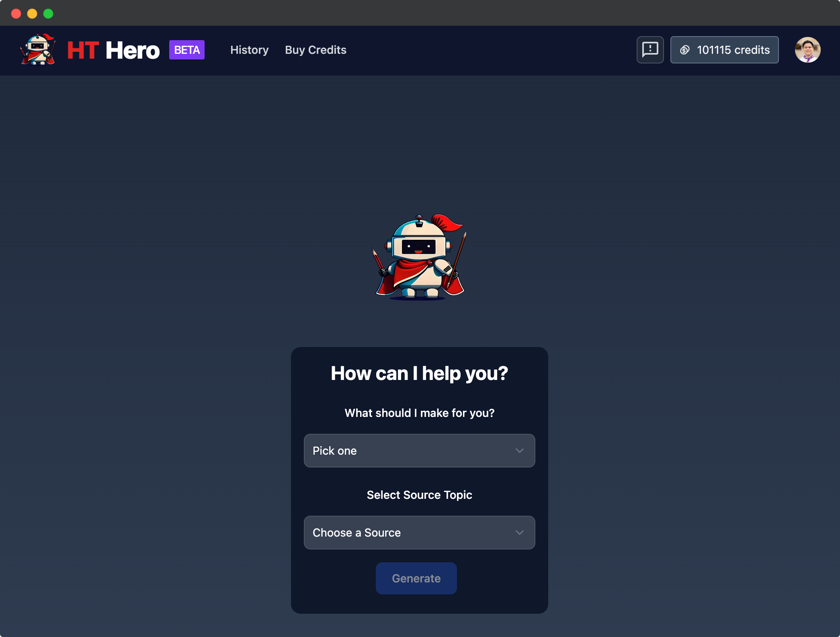Enable content generation via Generate button
The image size is (840, 637).
416,578
